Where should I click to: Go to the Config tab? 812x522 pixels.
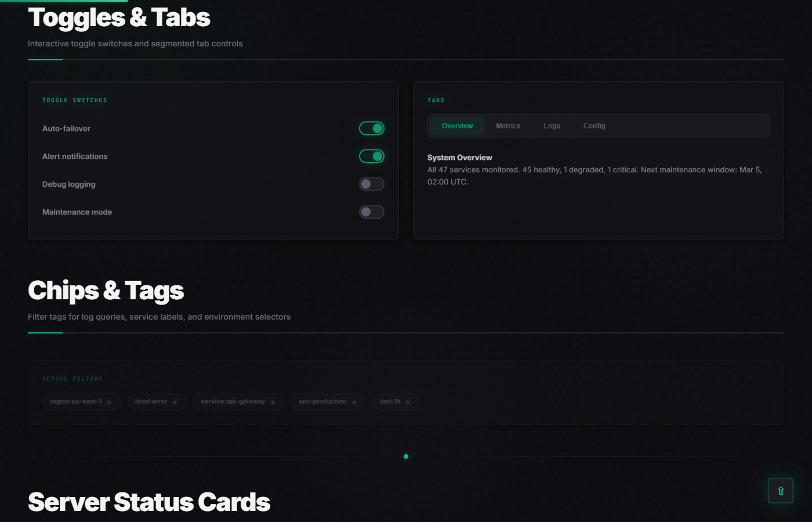coord(594,126)
